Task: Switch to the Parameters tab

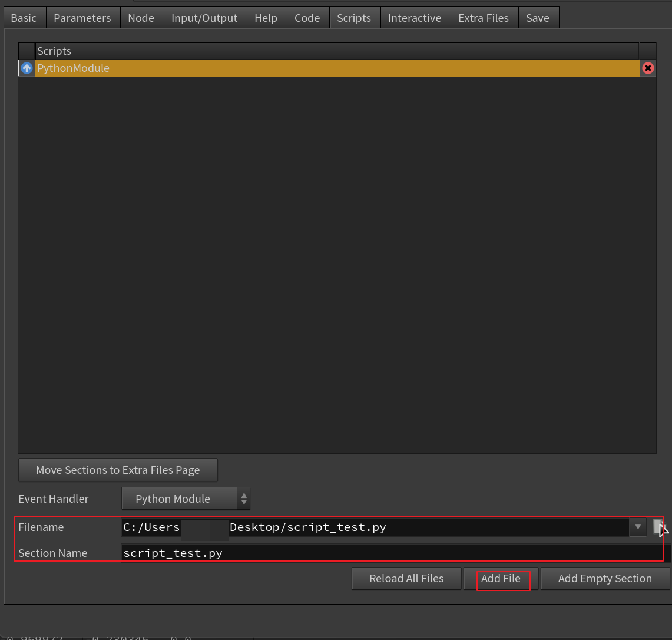Action: (82, 18)
